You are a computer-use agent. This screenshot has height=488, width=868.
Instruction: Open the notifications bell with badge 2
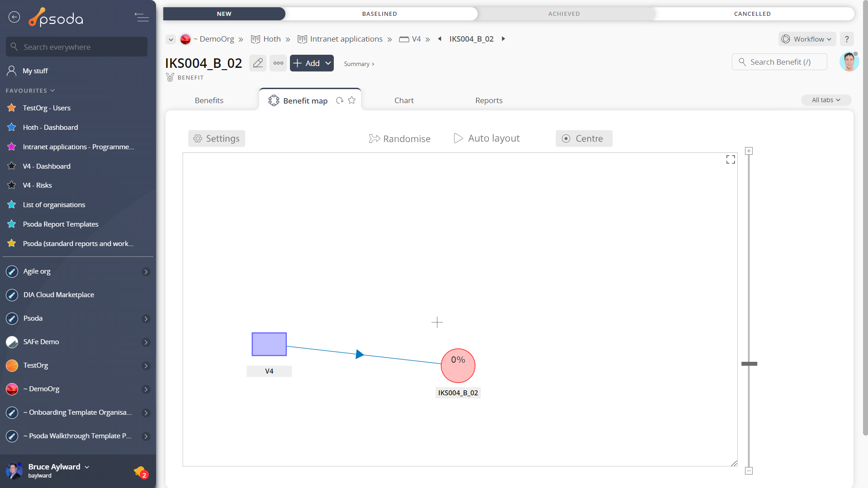tap(141, 472)
